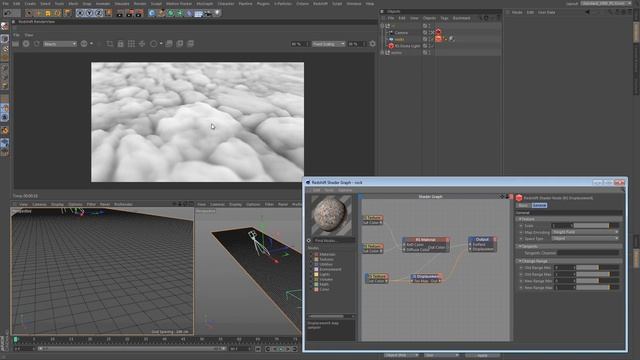This screenshot has height=360, width=640.
Task: Open the Redshift menu in main menu bar
Action: [320, 4]
